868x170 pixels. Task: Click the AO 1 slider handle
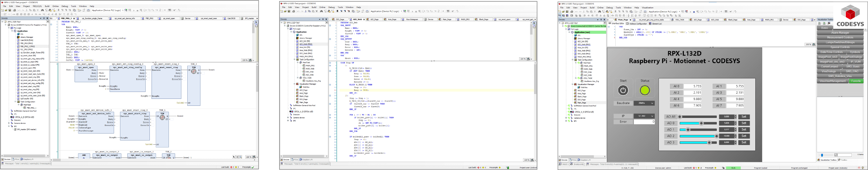[688, 130]
